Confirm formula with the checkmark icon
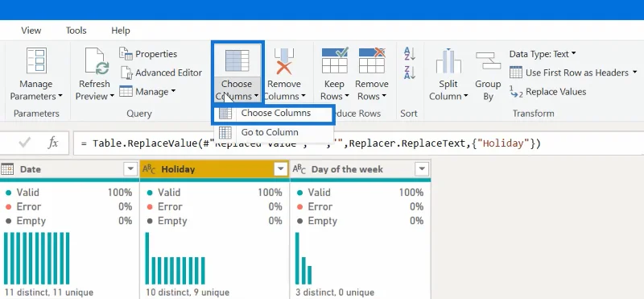This screenshot has height=299, width=644. (25, 143)
